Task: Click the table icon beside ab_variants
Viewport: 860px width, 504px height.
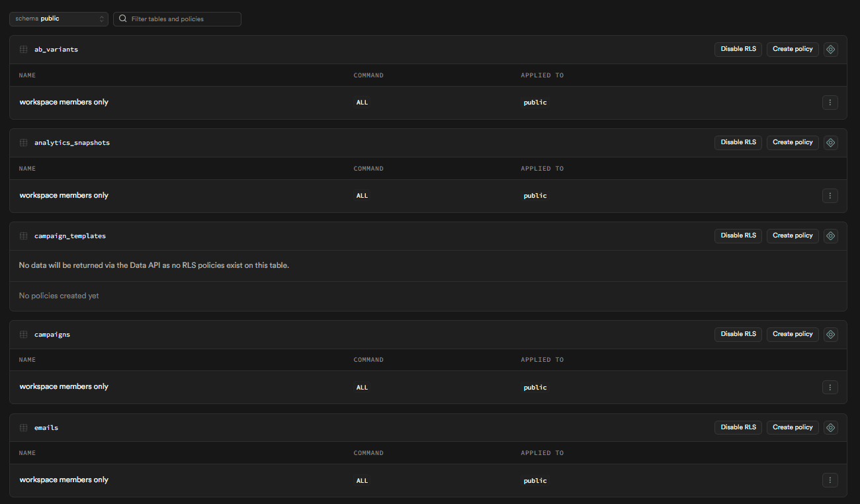Action: click(x=24, y=50)
